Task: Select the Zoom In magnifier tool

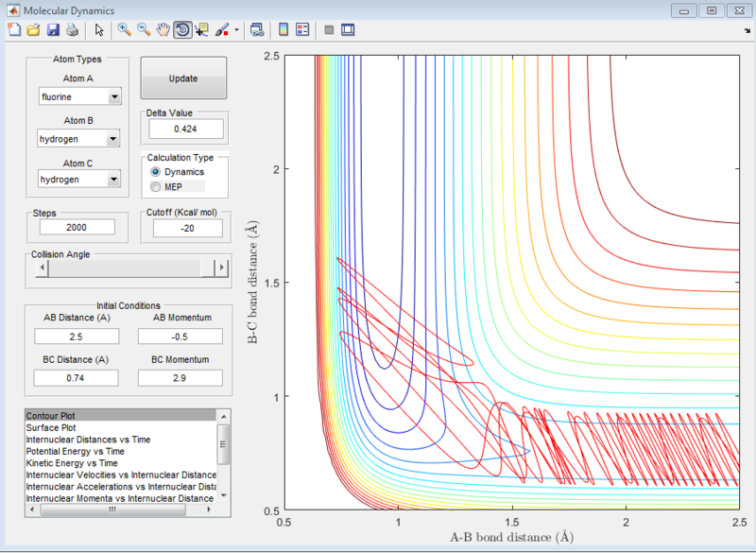Action: 124,29
